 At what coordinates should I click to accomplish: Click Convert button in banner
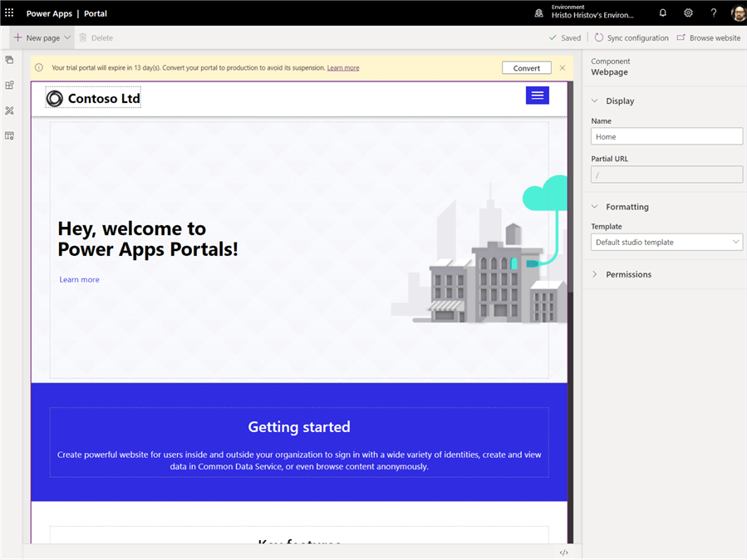[x=527, y=68]
